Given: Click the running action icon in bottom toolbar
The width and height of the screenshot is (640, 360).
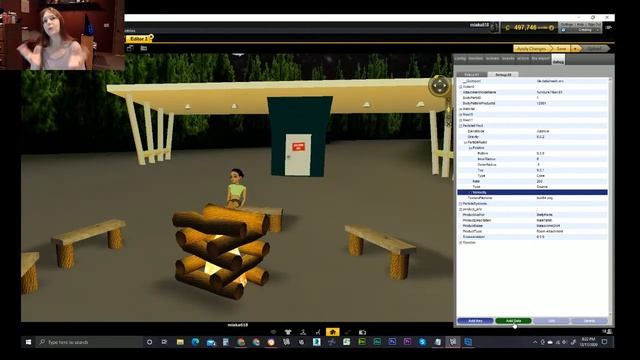Looking at the screenshot, I should tap(318, 332).
